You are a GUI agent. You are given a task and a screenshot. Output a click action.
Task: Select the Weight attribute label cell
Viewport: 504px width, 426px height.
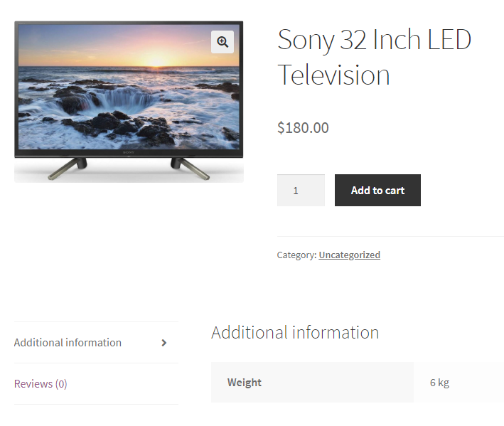[312, 383]
